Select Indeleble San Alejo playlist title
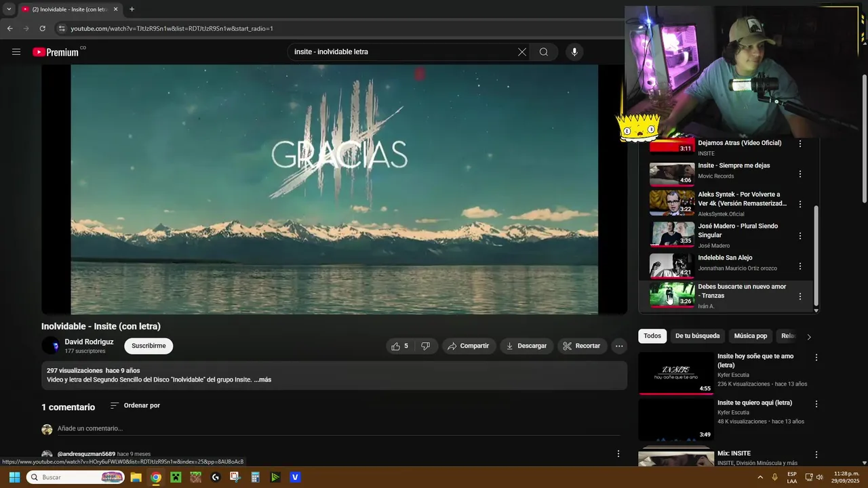Viewport: 868px width, 488px height. [x=725, y=258]
